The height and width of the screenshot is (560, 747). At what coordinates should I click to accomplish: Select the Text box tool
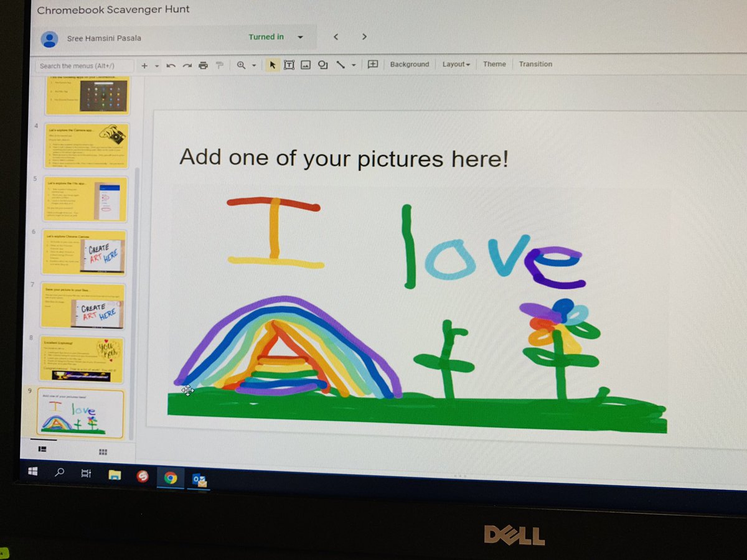click(289, 64)
